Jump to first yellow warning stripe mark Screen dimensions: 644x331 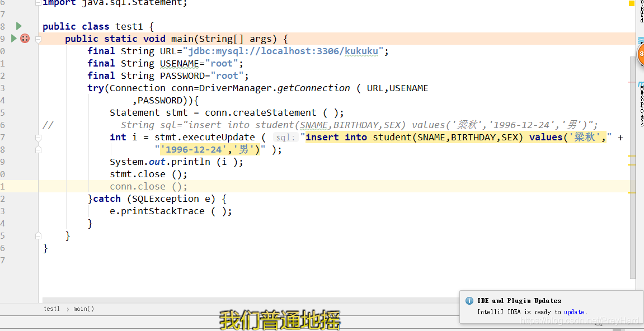click(632, 156)
